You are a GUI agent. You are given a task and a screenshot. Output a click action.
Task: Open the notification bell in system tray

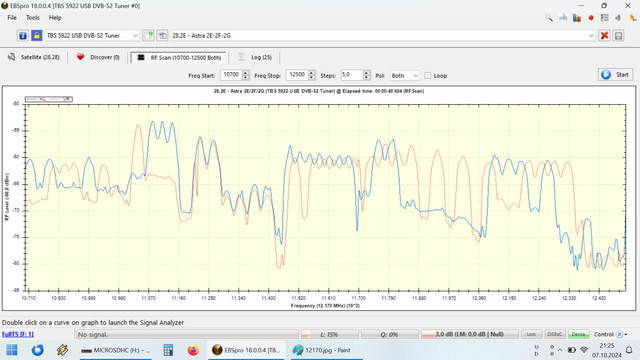(629, 350)
